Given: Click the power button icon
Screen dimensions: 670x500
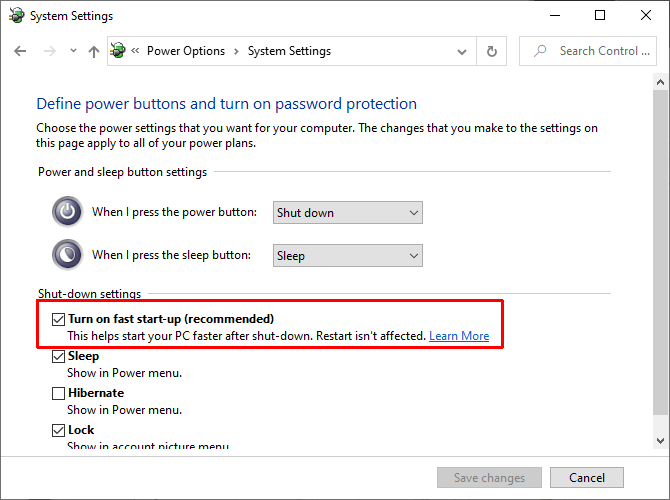Looking at the screenshot, I should pos(68,212).
